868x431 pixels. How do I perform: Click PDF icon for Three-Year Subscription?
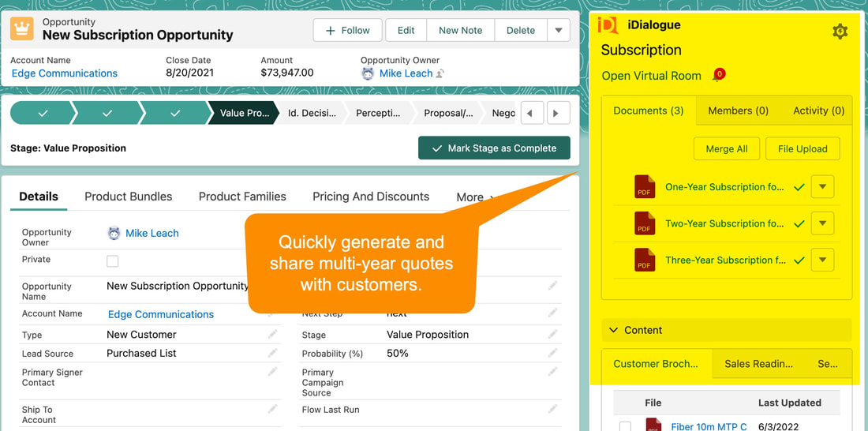(x=645, y=260)
